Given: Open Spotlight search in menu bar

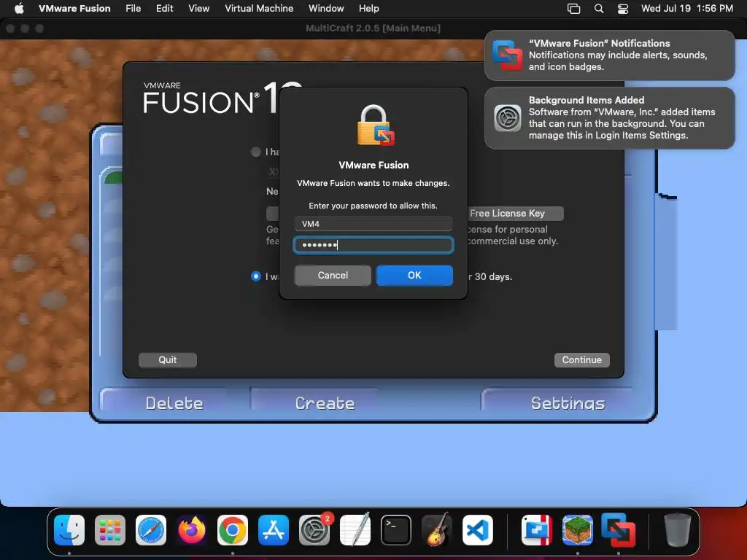Looking at the screenshot, I should (x=599, y=8).
